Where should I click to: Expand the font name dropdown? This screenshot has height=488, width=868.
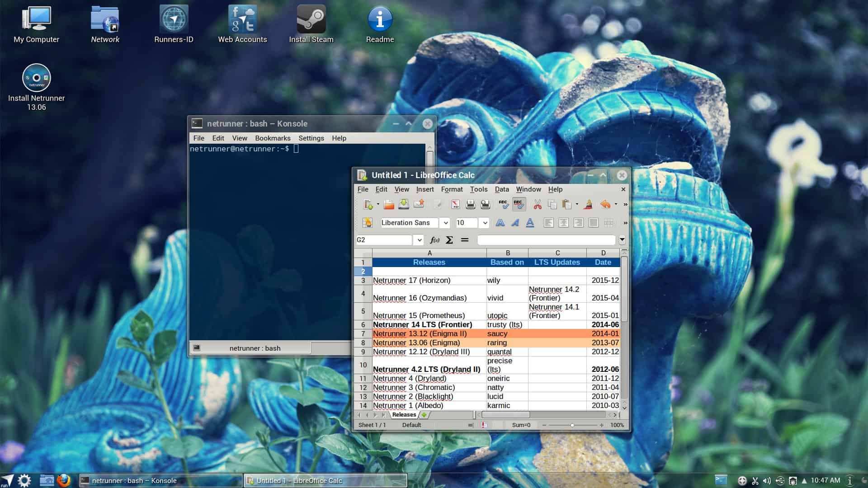(445, 223)
